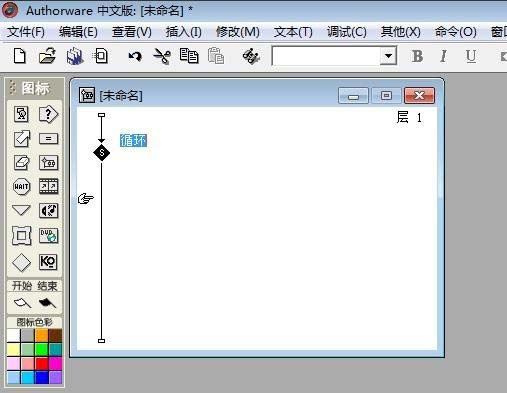Select the Digital Movie icon in the palette
Screen dimensions: 507x393
[x=49, y=186]
